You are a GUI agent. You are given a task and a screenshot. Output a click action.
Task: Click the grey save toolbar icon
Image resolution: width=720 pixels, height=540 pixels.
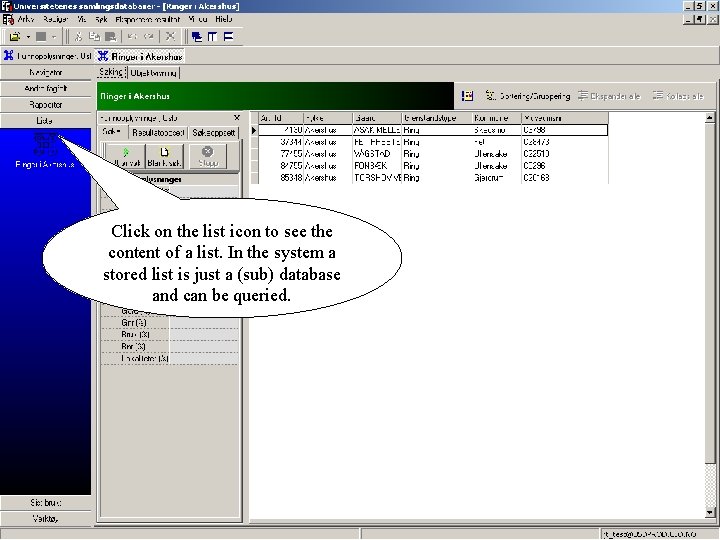point(41,37)
